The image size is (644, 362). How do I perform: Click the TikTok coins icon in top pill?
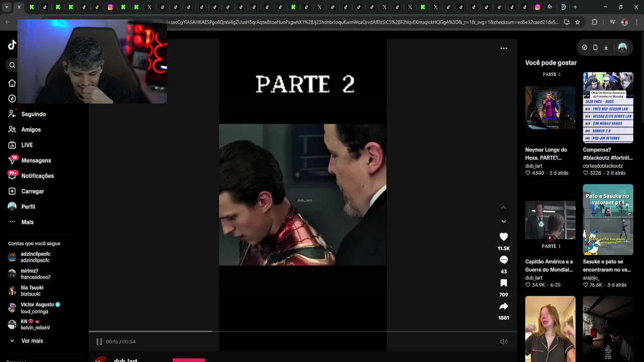[585, 47]
